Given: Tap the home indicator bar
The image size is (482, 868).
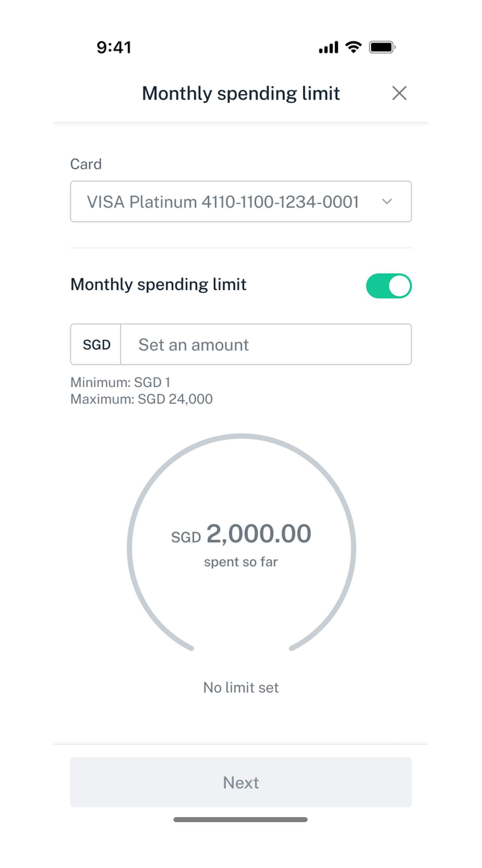Looking at the screenshot, I should pos(241,820).
